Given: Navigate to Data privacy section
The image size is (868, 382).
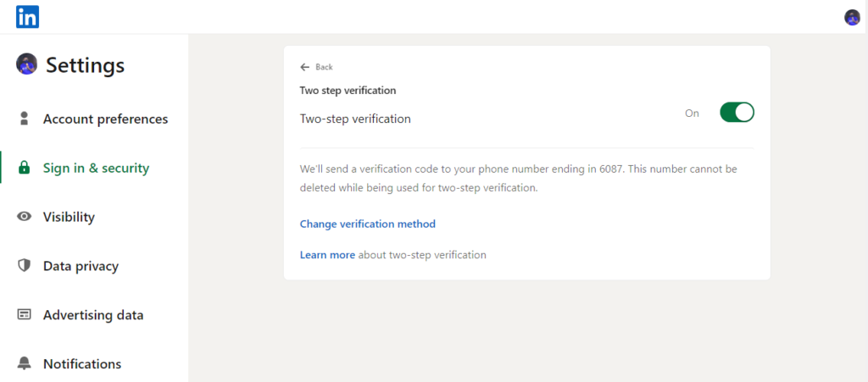Looking at the screenshot, I should tap(81, 266).
